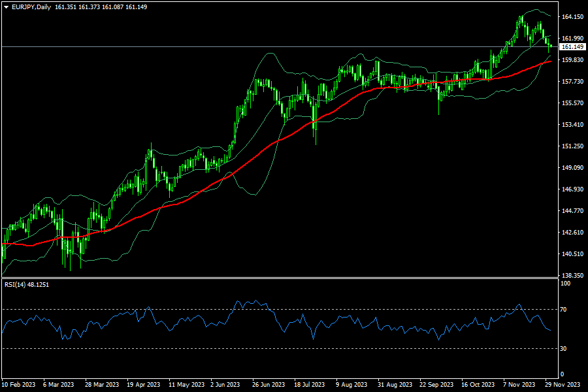Click the 26 Jun 2023 date label
Viewport: 588px width, 392px height.
point(269,385)
